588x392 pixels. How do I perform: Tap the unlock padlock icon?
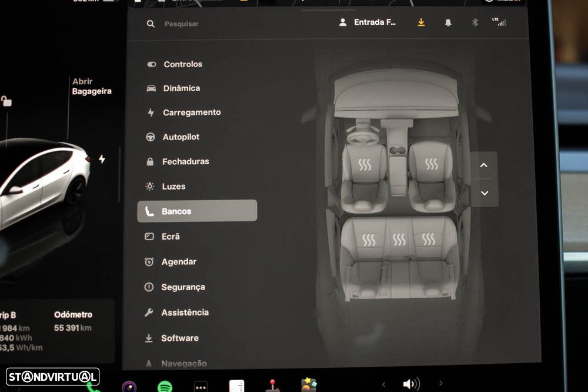tap(6, 101)
